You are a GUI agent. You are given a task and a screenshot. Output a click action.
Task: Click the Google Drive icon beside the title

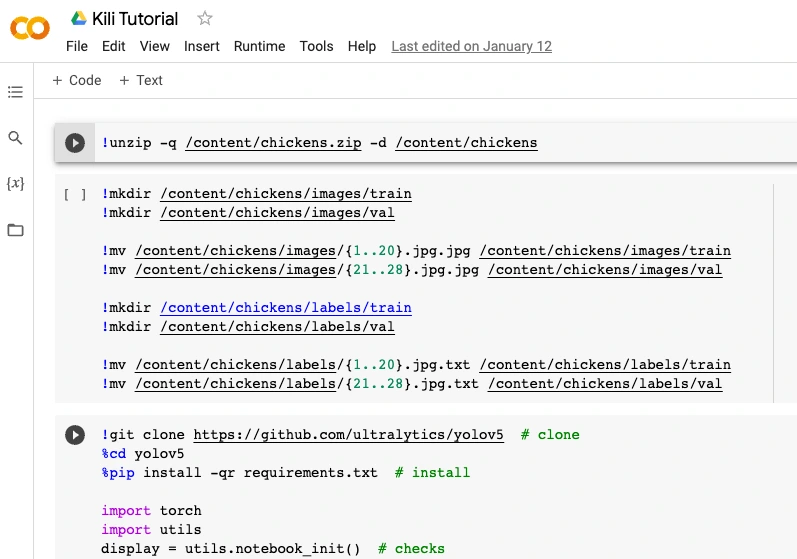78,18
